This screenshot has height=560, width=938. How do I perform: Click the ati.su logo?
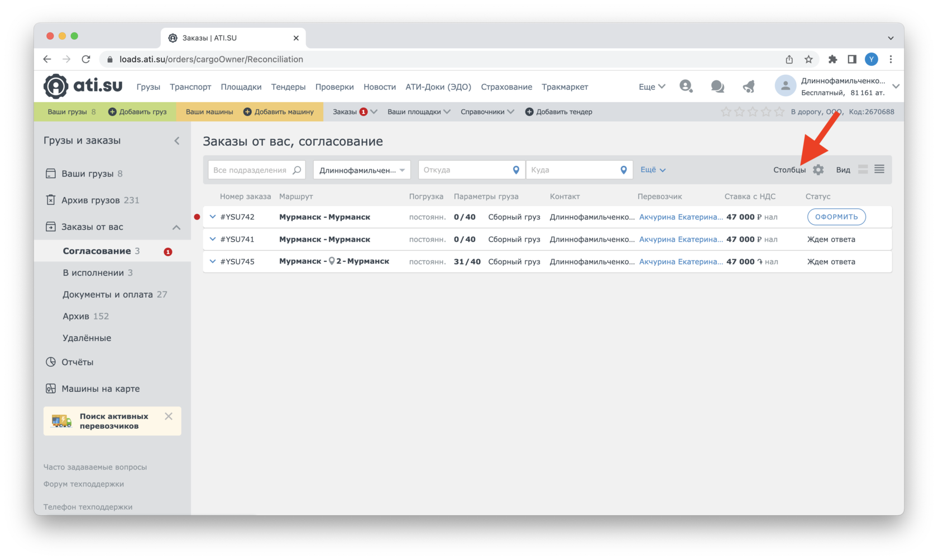point(83,86)
